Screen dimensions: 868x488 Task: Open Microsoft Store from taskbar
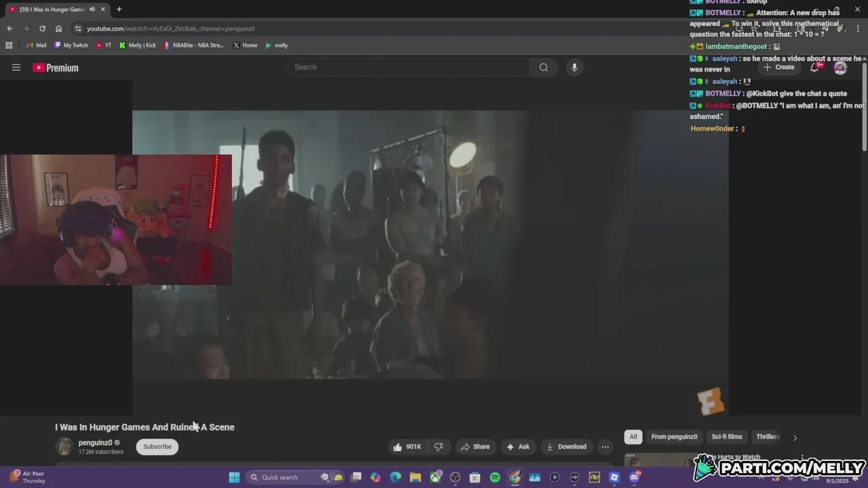click(475, 477)
